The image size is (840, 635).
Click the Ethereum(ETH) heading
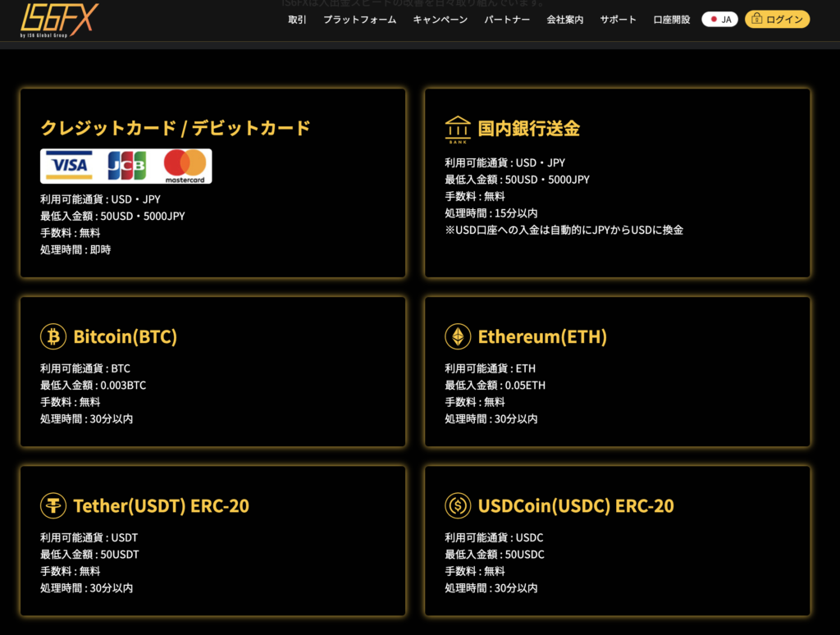(x=542, y=336)
